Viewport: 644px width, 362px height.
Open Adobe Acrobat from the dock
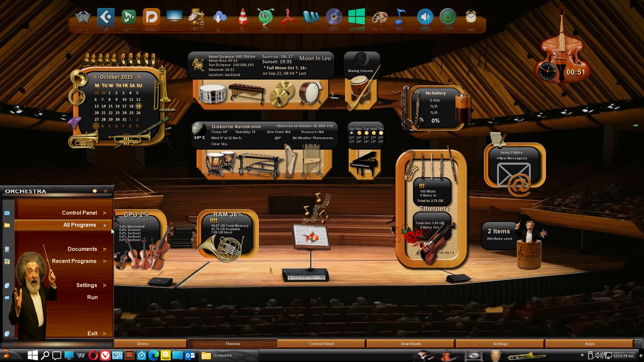tap(288, 17)
